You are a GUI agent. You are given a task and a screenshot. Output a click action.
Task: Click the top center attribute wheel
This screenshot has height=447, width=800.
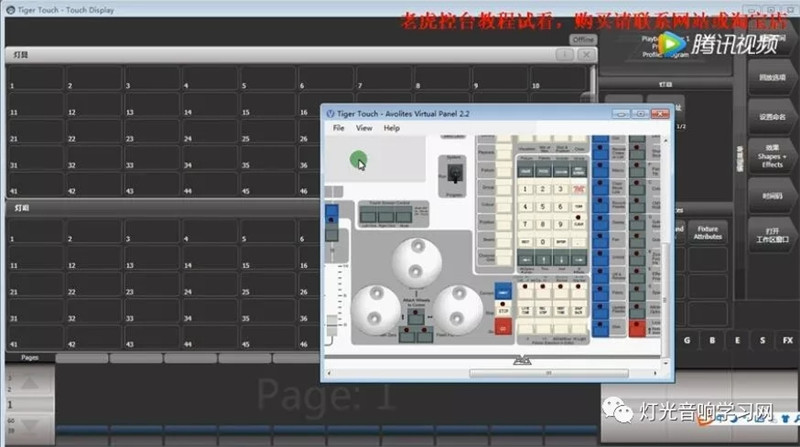coord(417,263)
